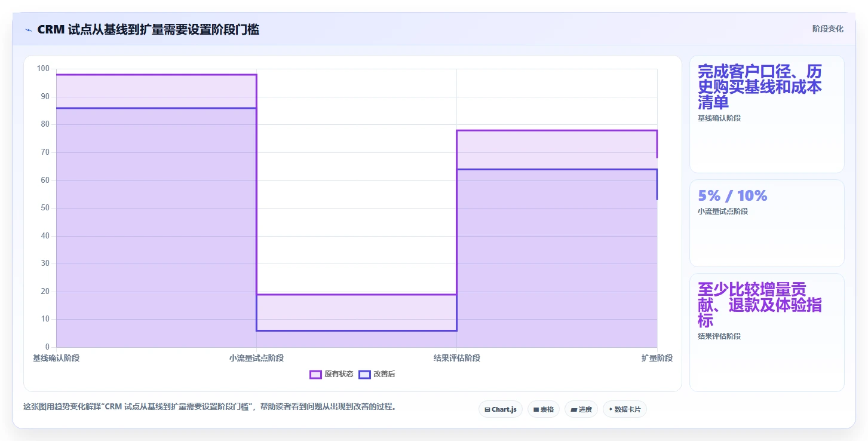This screenshot has height=441, width=868.
Task: Select the Chart.js tag chip
Action: [501, 409]
